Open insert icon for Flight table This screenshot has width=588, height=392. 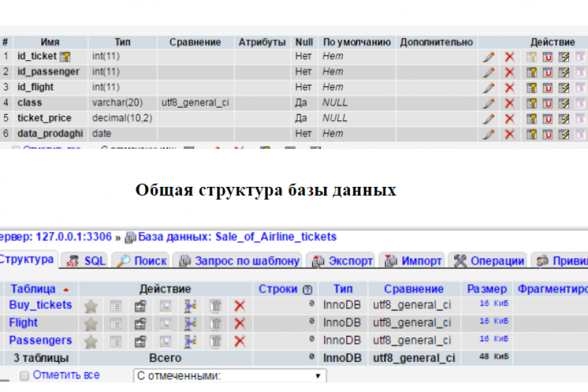tap(190, 323)
